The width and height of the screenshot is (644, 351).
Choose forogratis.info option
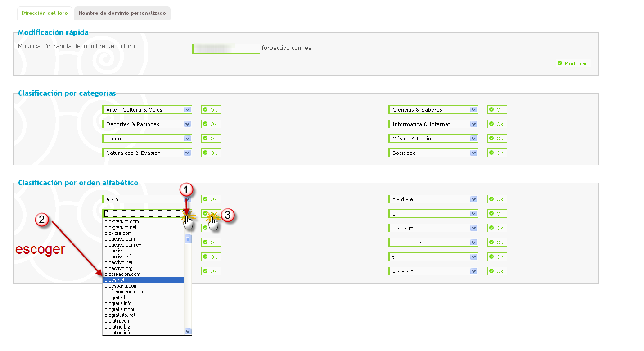pyautogui.click(x=143, y=303)
